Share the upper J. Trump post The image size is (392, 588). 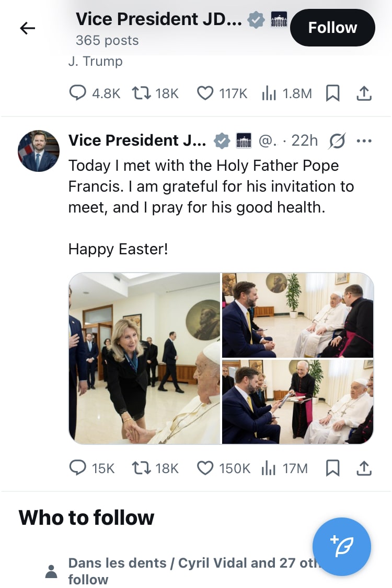click(x=364, y=93)
